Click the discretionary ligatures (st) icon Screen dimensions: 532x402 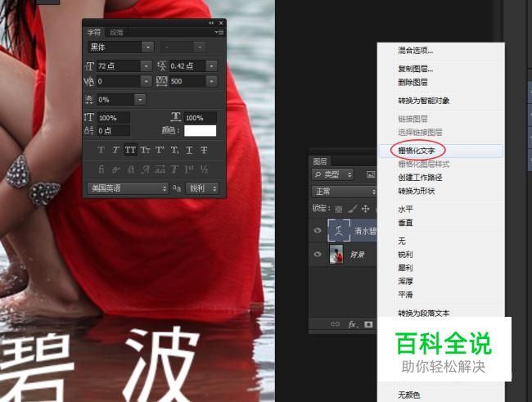click(131, 169)
